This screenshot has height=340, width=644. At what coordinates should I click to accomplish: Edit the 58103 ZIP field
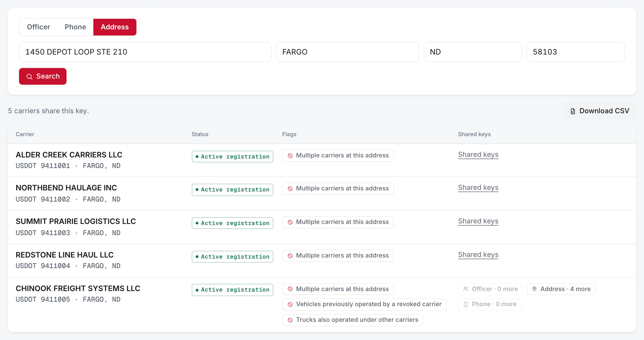[576, 52]
